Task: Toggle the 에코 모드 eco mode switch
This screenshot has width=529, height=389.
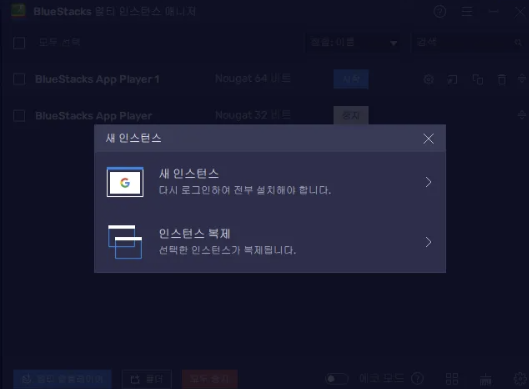Action: [x=337, y=379]
